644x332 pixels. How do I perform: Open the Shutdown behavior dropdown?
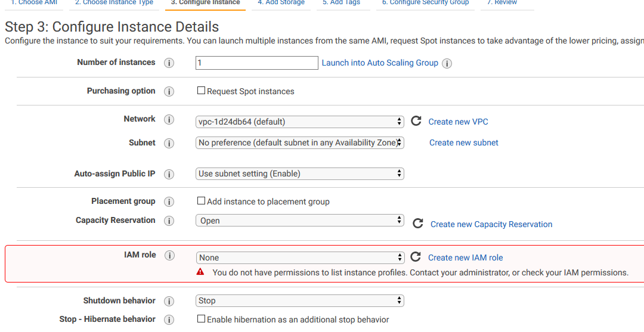(300, 300)
